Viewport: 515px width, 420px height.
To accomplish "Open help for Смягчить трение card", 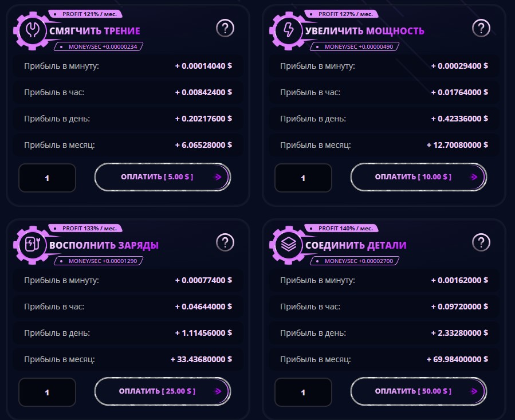I will click(225, 28).
